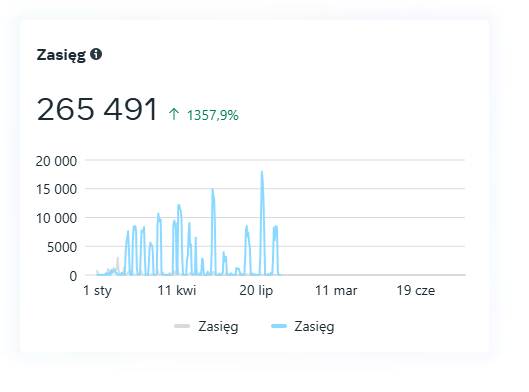Toggle the gray Zasięg legend series
Viewport: 529px width, 392px height.
pyautogui.click(x=206, y=326)
